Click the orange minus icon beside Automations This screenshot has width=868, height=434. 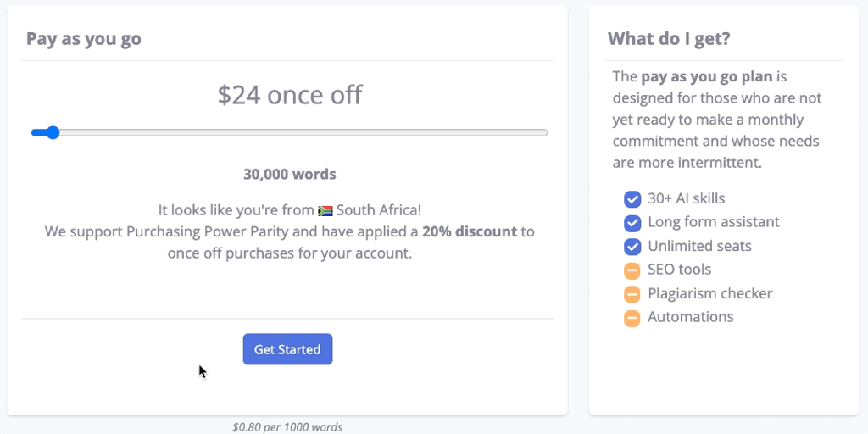(632, 318)
